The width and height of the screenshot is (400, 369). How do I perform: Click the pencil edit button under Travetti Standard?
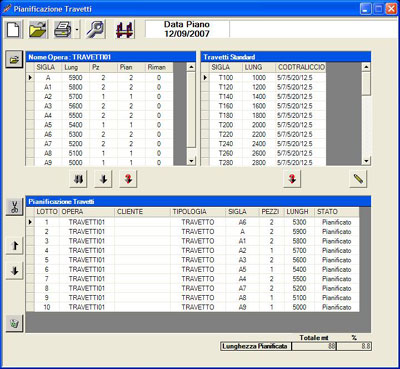[358, 179]
